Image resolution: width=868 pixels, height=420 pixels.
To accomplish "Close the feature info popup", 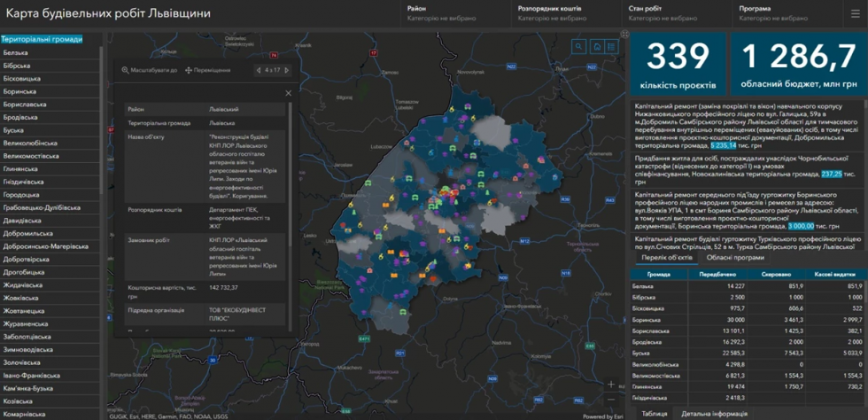I will point(288,93).
